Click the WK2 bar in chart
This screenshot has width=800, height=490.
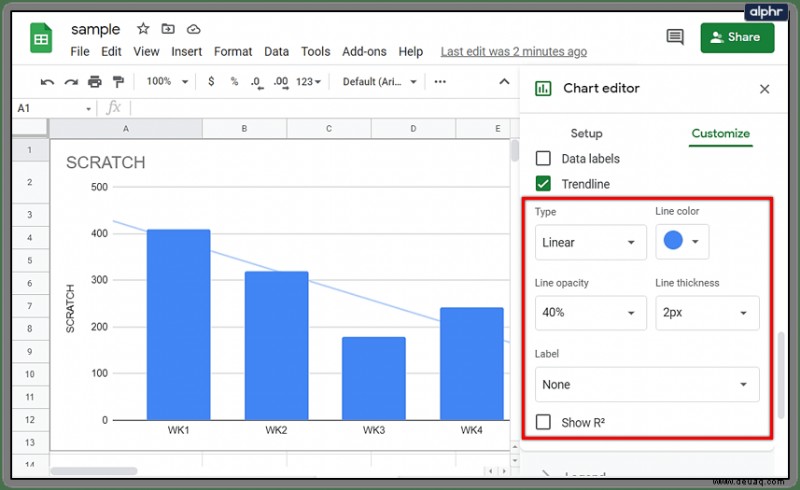click(277, 346)
